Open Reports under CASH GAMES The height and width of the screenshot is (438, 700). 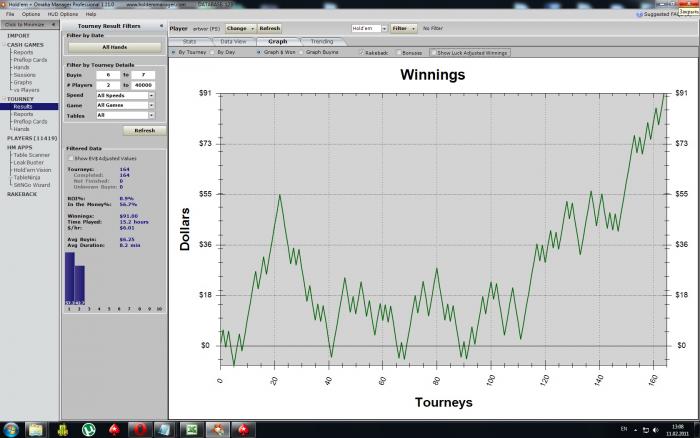coord(23,52)
